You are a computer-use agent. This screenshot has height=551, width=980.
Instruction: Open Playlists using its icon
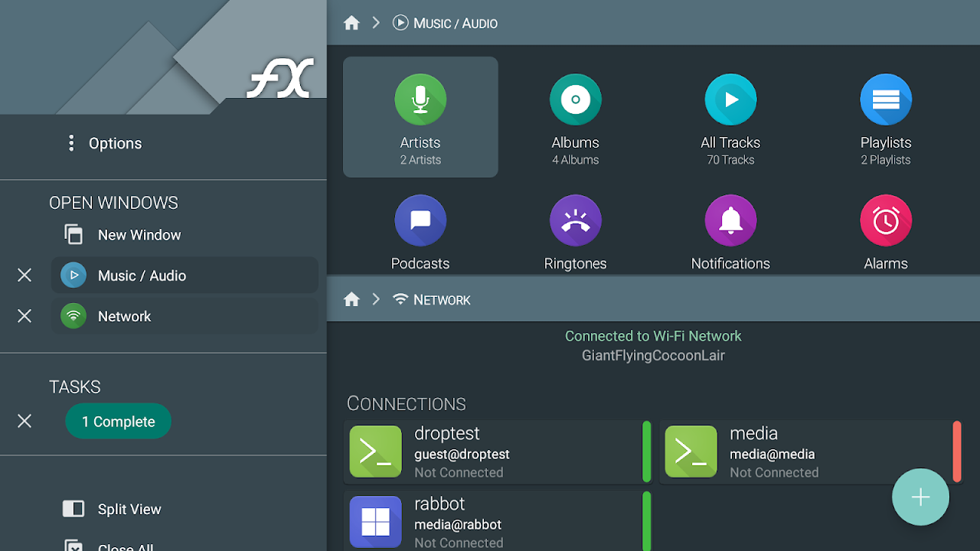click(x=886, y=99)
